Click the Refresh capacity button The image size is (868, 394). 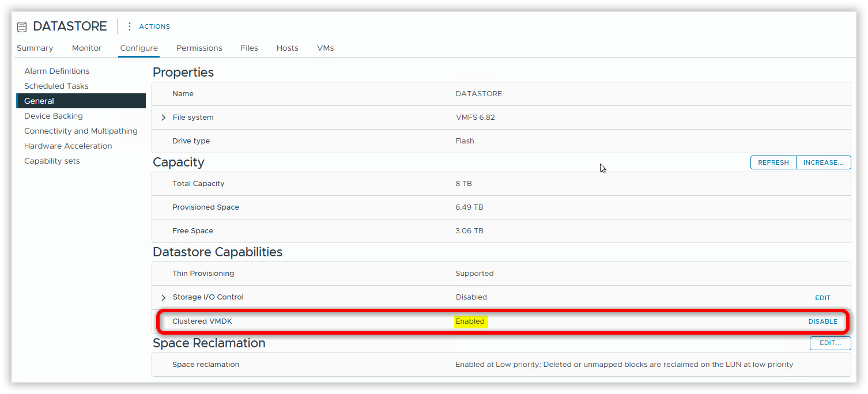[773, 162]
